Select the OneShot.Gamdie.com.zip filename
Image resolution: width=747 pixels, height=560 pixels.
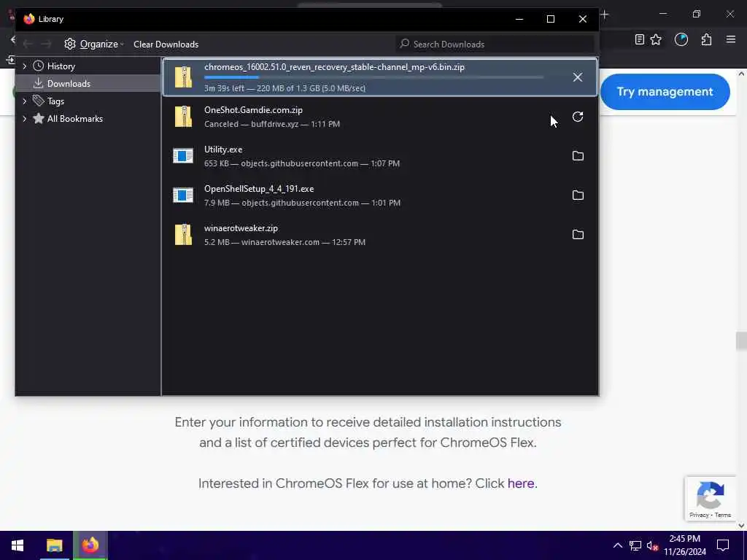tap(253, 110)
